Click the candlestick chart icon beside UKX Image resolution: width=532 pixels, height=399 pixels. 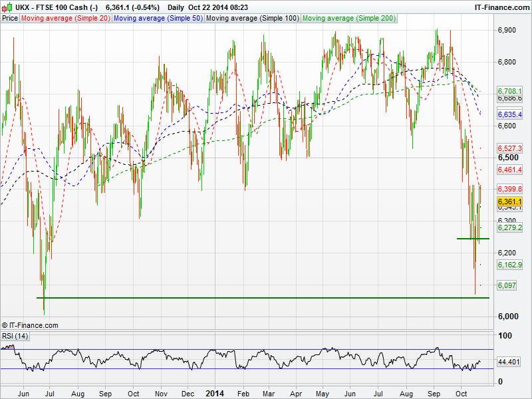(x=7, y=7)
